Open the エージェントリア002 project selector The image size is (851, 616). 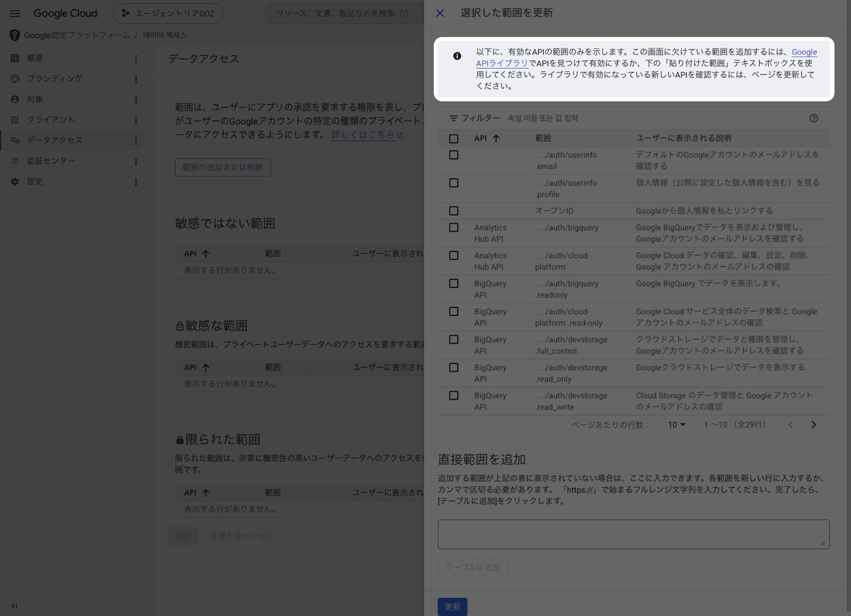click(168, 14)
